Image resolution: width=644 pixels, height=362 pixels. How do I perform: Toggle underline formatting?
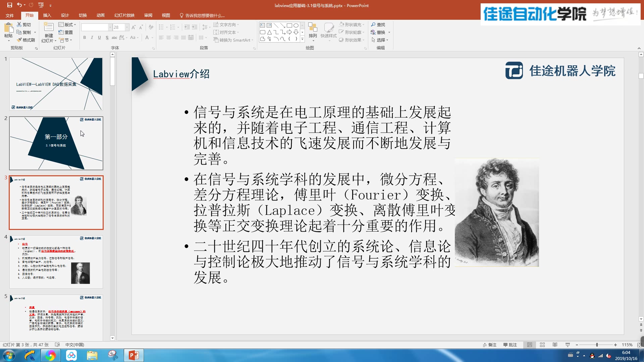[99, 38]
